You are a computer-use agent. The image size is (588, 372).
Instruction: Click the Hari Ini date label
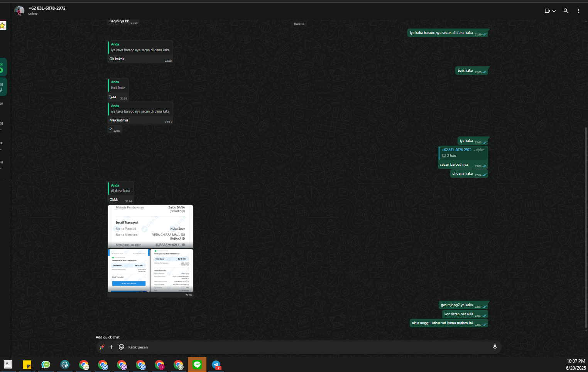(x=299, y=24)
